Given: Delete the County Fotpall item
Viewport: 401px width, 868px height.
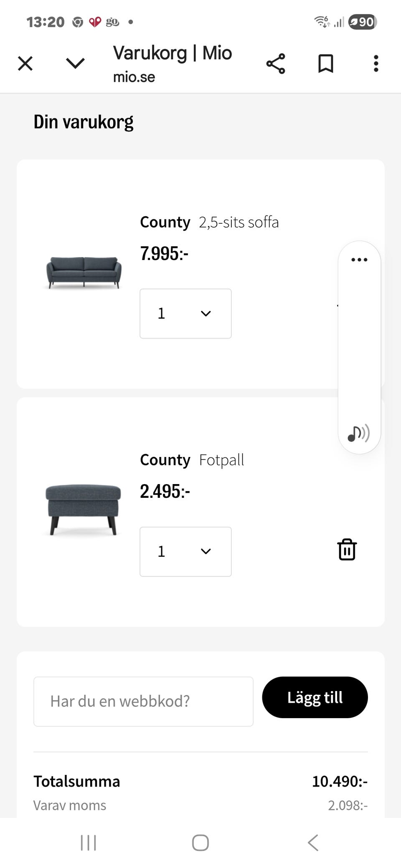Looking at the screenshot, I should pos(347,550).
